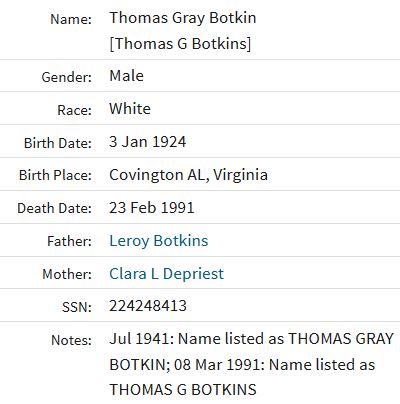Screen dimensions: 400x404
Task: Click the Notes field label
Action: click(71, 340)
